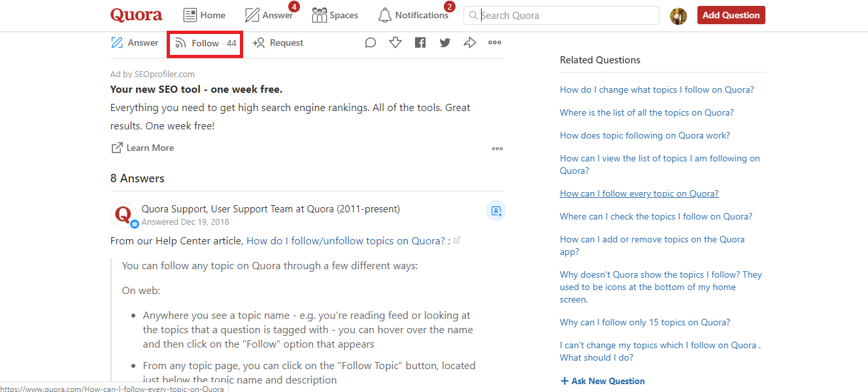Open the Home tab
The height and width of the screenshot is (392, 868).
point(204,15)
